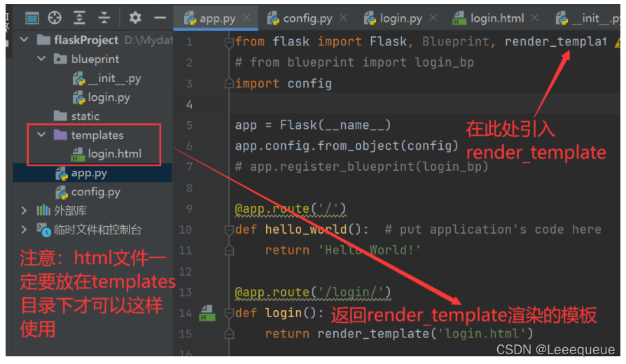Fold the login function at line 14

pos(229,314)
